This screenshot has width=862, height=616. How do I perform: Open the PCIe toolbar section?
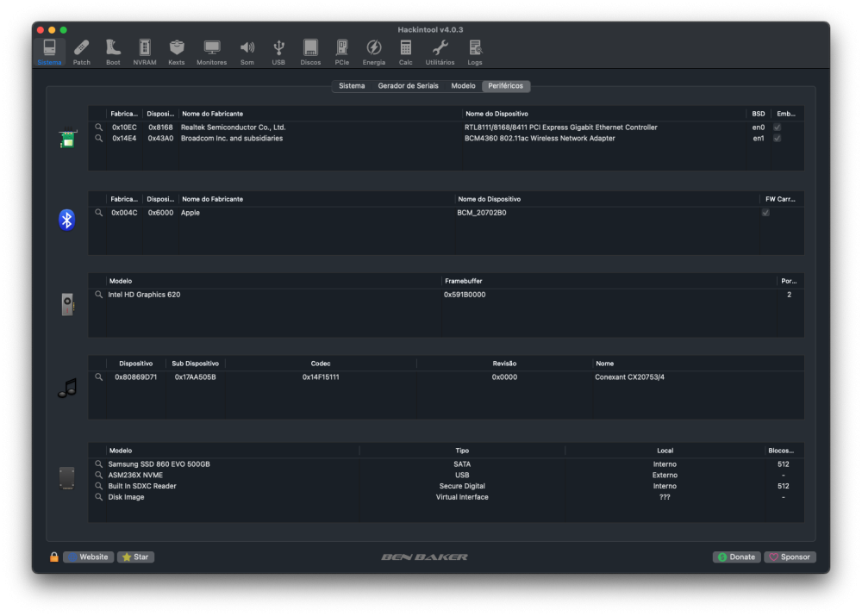point(342,53)
